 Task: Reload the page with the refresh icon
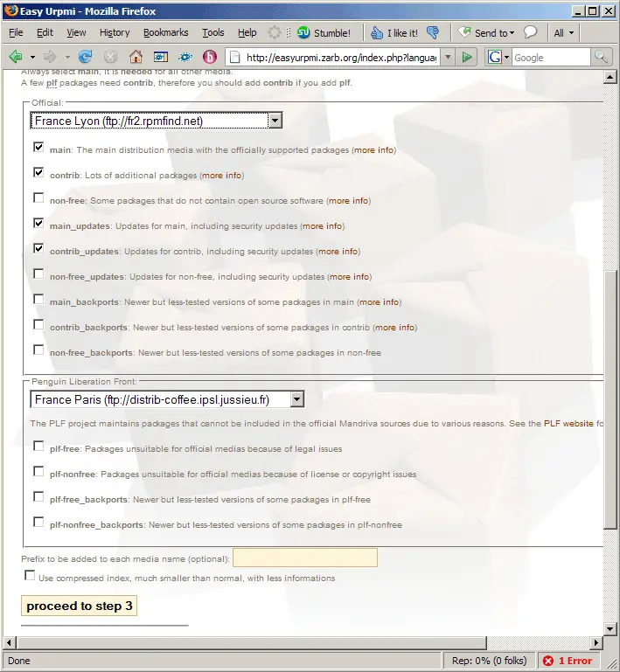point(86,57)
